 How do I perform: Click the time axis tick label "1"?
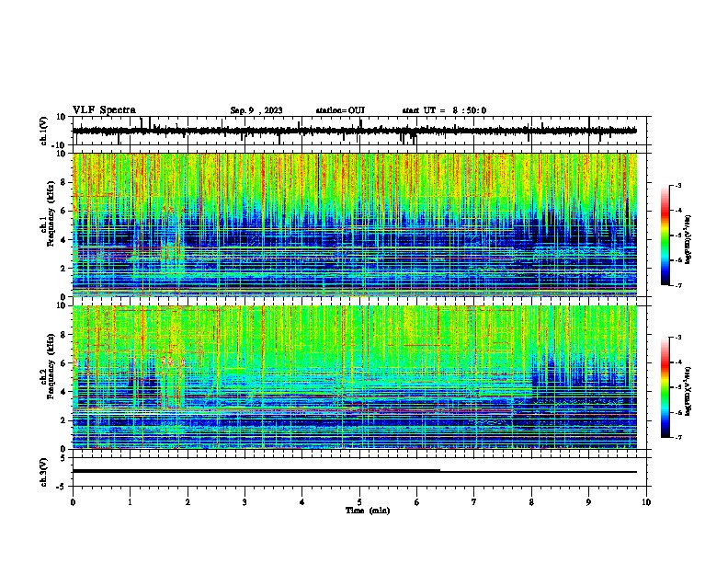130,502
